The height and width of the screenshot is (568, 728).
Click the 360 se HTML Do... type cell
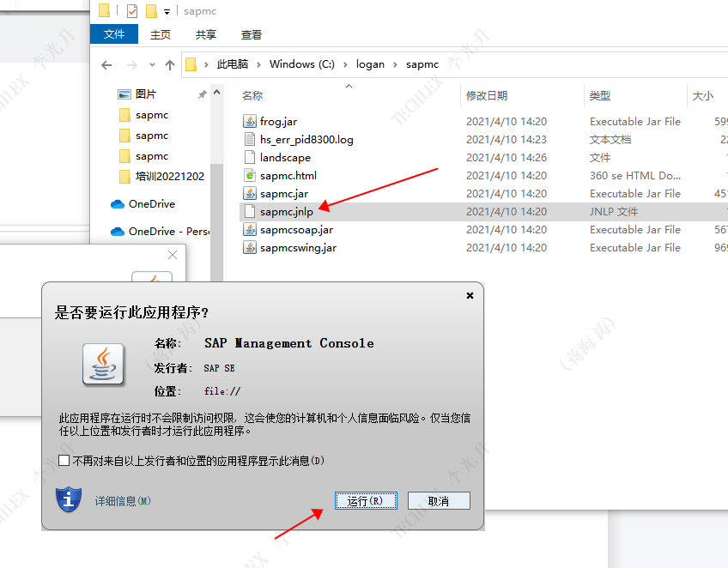point(635,175)
